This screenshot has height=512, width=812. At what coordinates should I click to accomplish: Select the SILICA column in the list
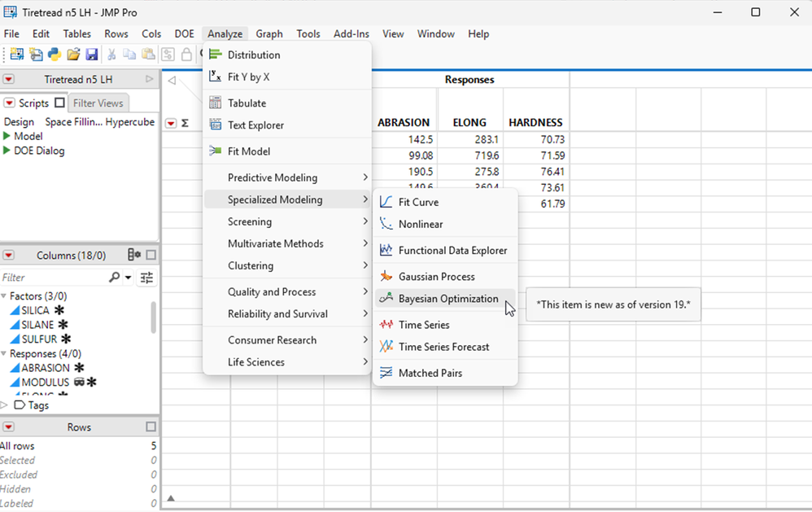click(x=36, y=311)
